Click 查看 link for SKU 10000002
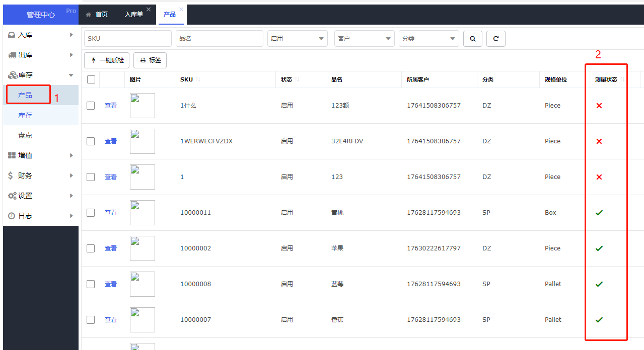This screenshot has height=350, width=644. [111, 248]
